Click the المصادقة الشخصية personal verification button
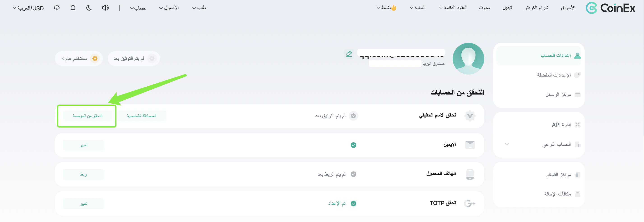644x222 pixels. tap(142, 116)
